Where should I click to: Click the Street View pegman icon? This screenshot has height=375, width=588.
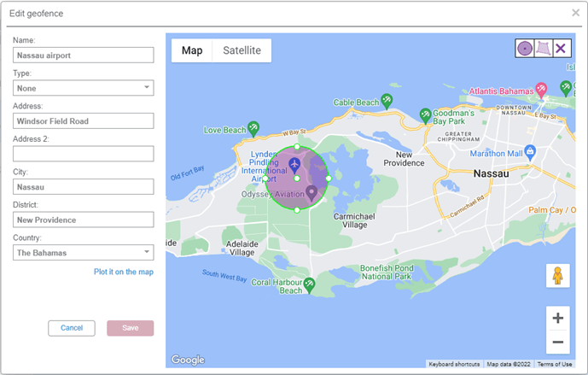(557, 276)
